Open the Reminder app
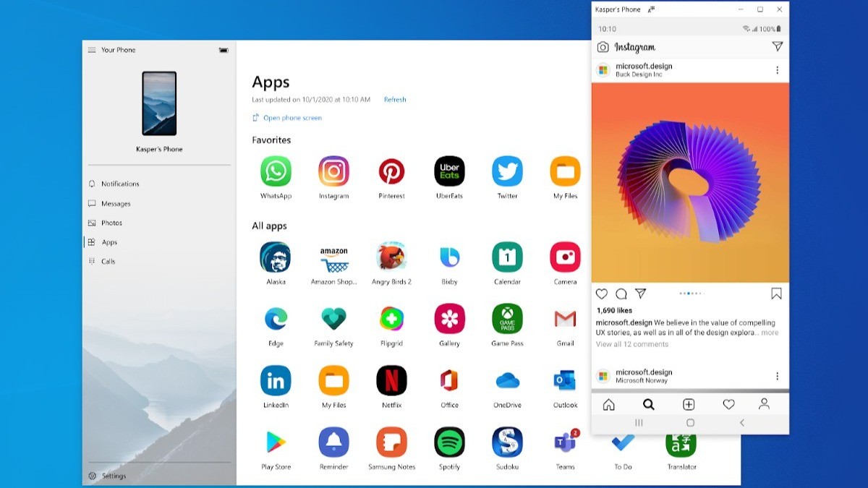Screen dimensions: 868x488 (333, 442)
